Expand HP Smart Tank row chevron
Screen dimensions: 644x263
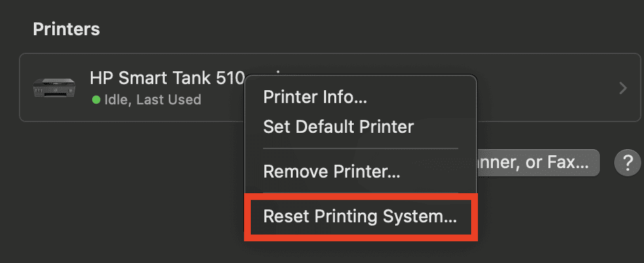[623, 87]
